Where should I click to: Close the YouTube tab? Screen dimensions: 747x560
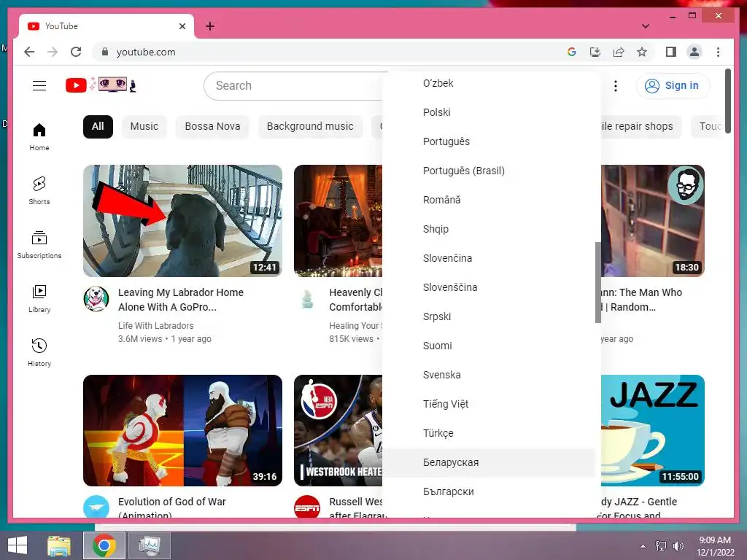pyautogui.click(x=182, y=26)
